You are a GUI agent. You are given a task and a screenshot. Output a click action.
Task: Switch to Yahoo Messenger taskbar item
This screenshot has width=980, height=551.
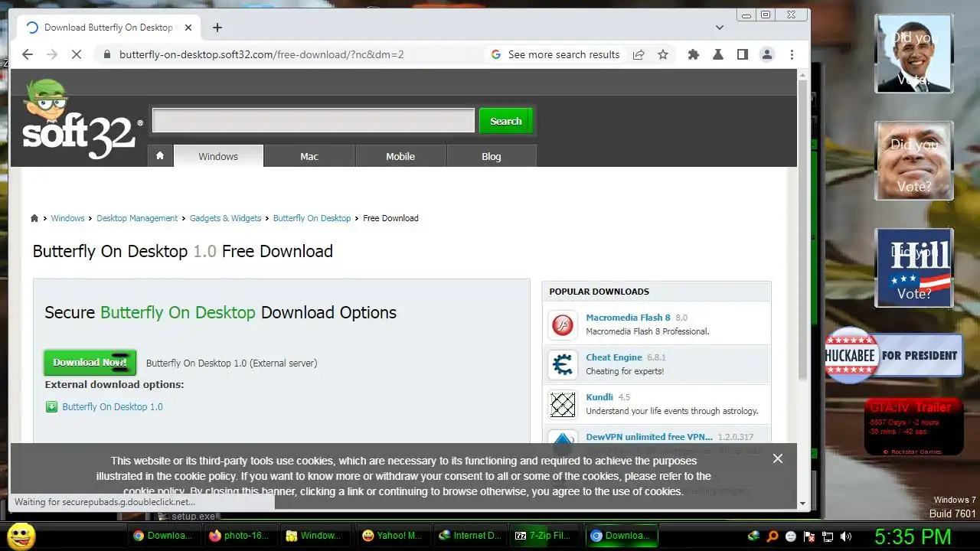392,536
